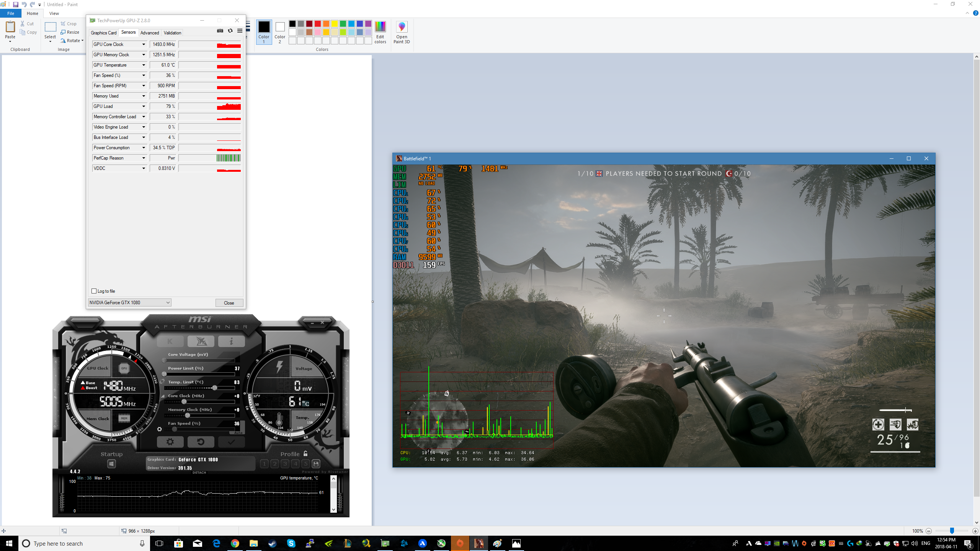Click the Cut button in Paint
The height and width of the screenshot is (551, 980).
pos(27,24)
